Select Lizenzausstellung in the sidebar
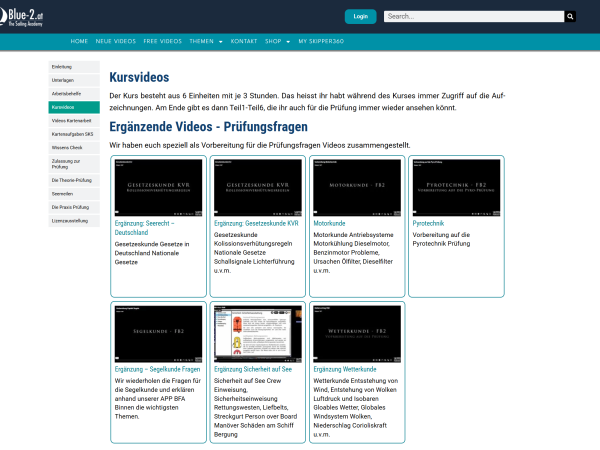 coord(74,221)
